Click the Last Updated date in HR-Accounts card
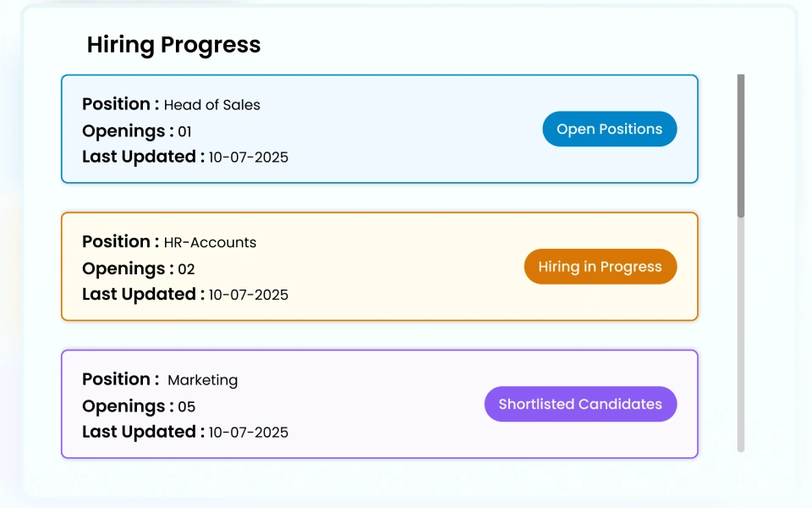812x508 pixels. pos(248,295)
